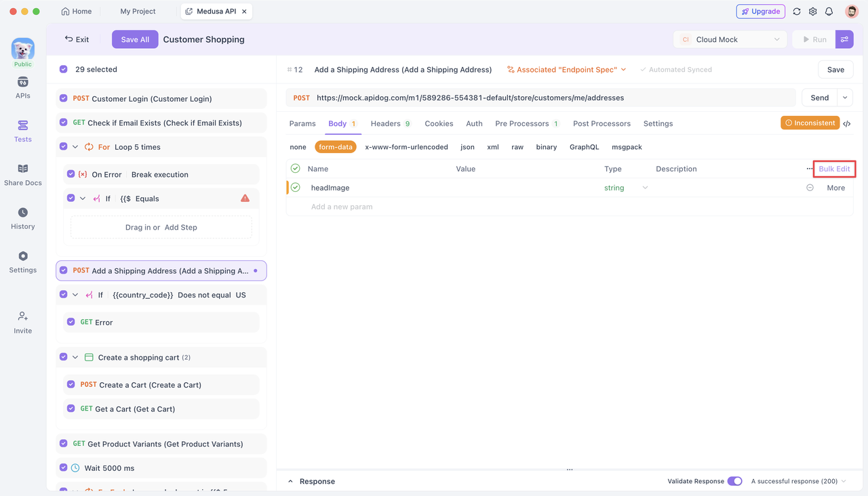Screen dimensions: 868x496
Task: Switch to the Pre Processors tab
Action: click(x=527, y=123)
